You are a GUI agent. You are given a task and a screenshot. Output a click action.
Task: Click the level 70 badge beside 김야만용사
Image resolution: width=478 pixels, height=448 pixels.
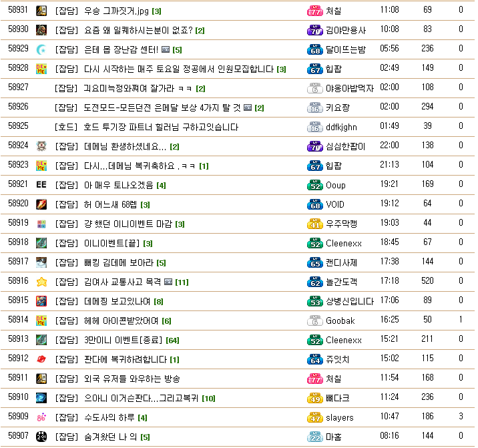click(x=315, y=30)
